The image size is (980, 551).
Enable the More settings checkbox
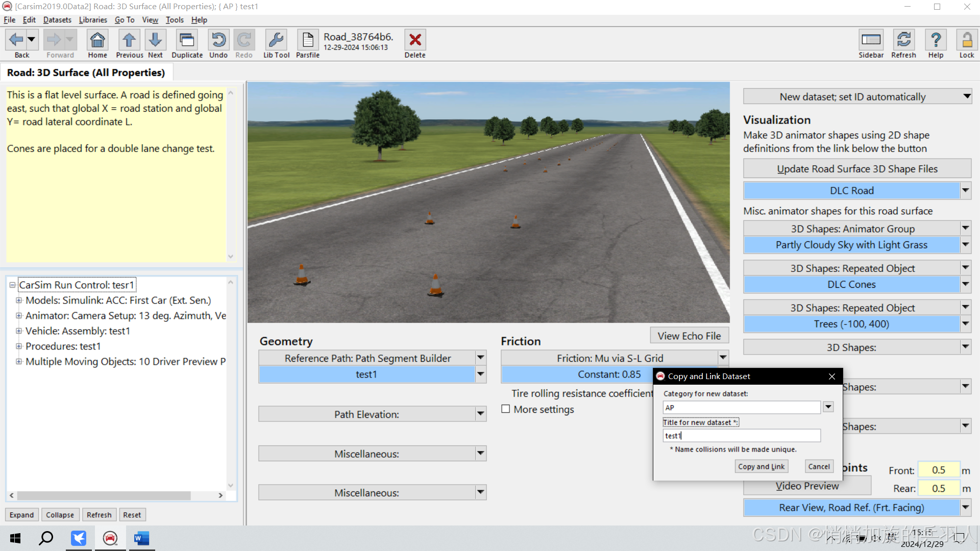(x=506, y=409)
